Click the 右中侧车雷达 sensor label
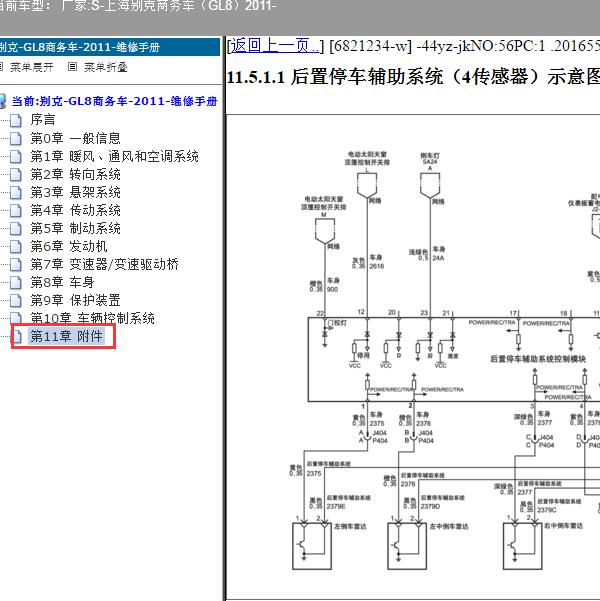The image size is (600, 601). [564, 526]
